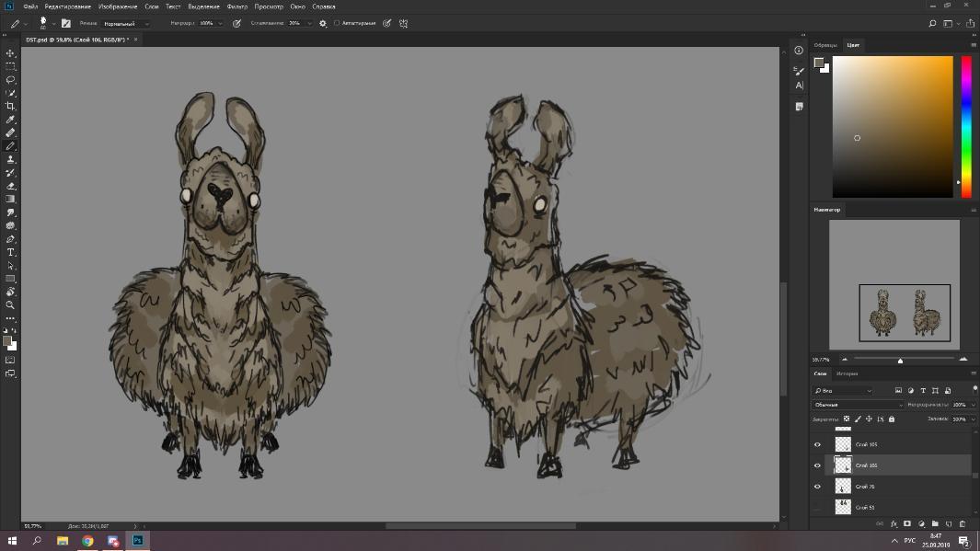Screen dimensions: 980x551
Task: Pick the Crop tool
Action: tap(11, 107)
